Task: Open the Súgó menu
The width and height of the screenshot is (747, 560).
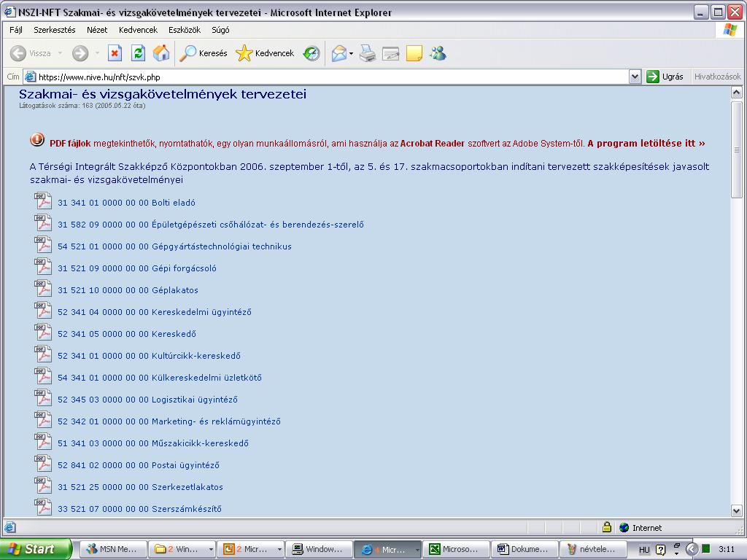Action: [220, 30]
